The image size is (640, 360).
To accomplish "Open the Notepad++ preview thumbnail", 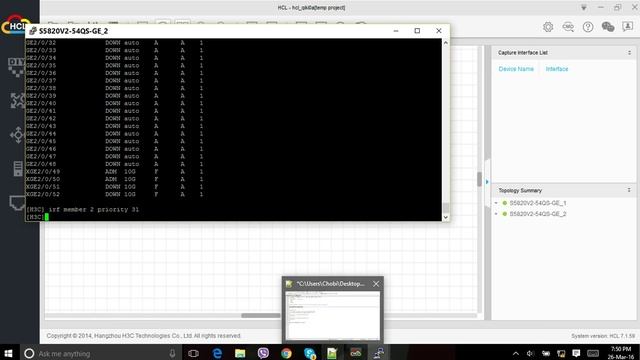I will 332,316.
